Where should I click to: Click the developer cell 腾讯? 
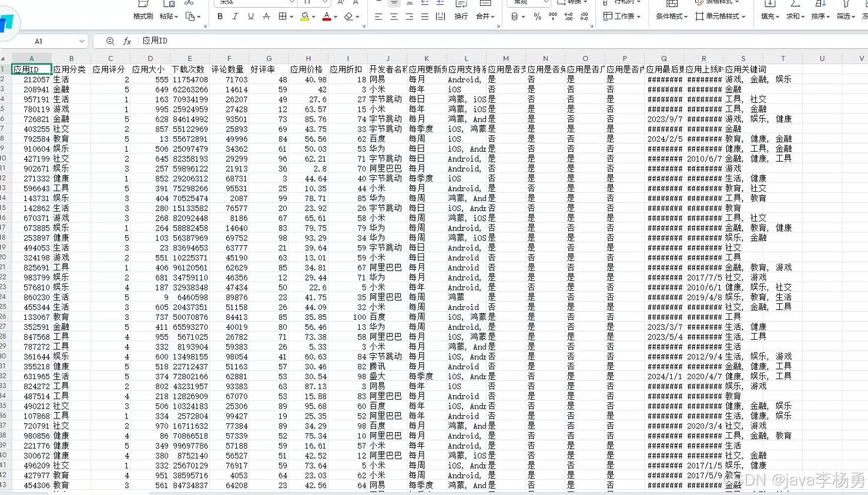pos(387,366)
